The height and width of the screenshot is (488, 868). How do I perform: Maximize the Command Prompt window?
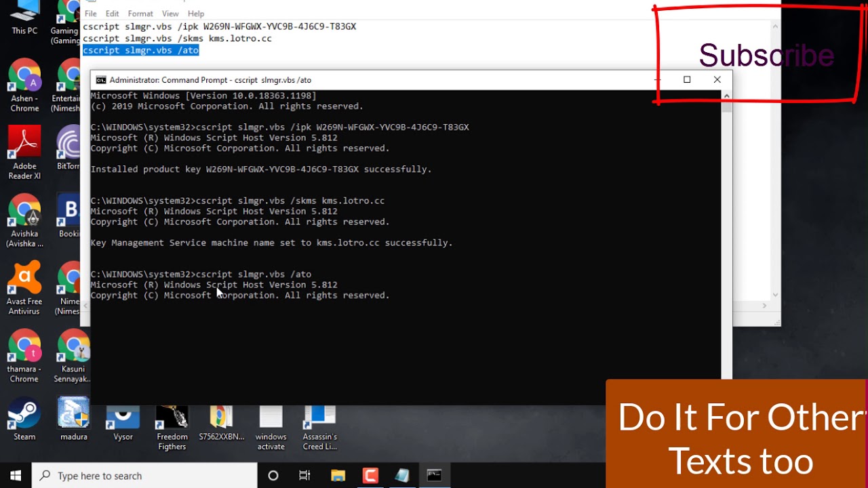(x=687, y=79)
